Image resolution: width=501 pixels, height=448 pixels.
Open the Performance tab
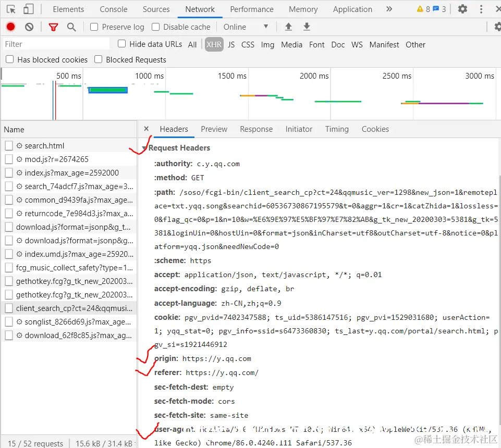click(252, 9)
